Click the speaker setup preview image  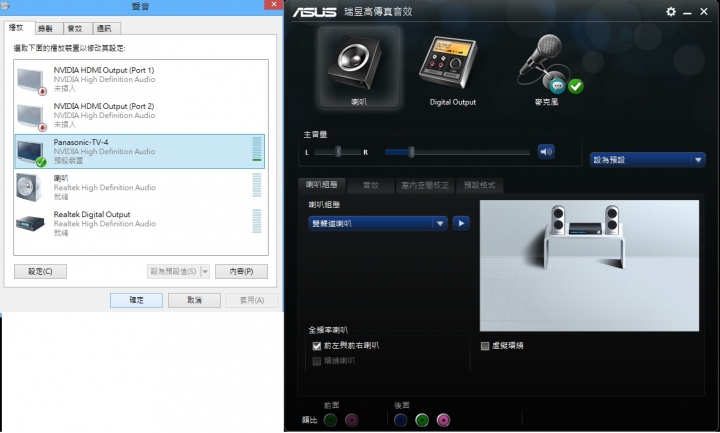click(589, 265)
